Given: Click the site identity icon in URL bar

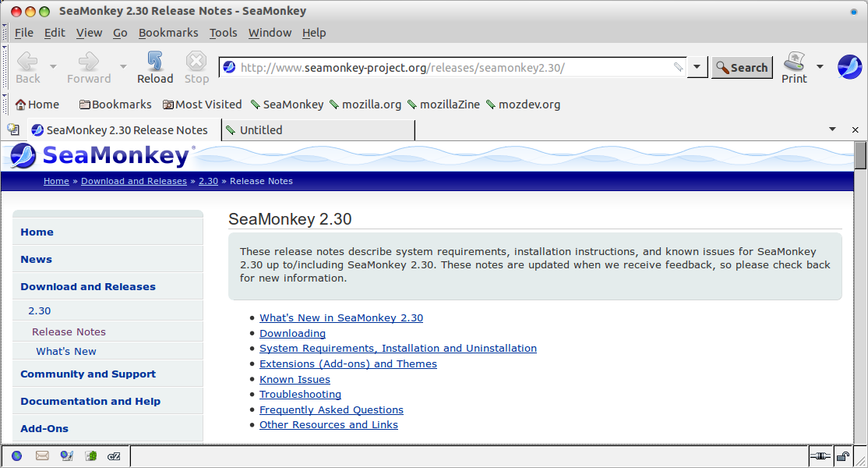Looking at the screenshot, I should (229, 68).
